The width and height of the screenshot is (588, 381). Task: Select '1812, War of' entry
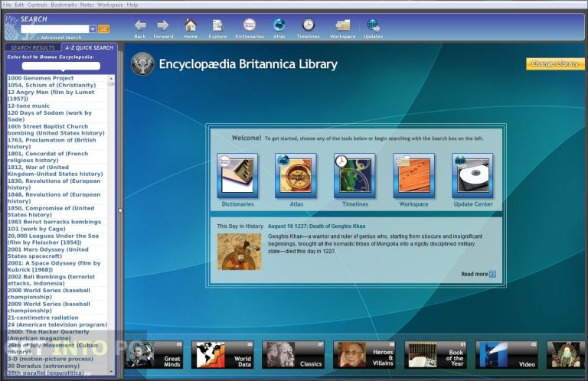click(x=57, y=171)
